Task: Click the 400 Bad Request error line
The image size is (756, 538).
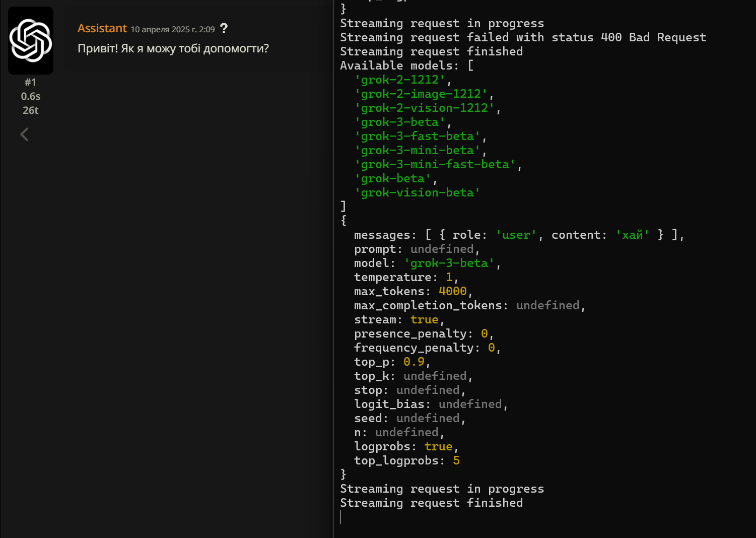Action: [523, 37]
